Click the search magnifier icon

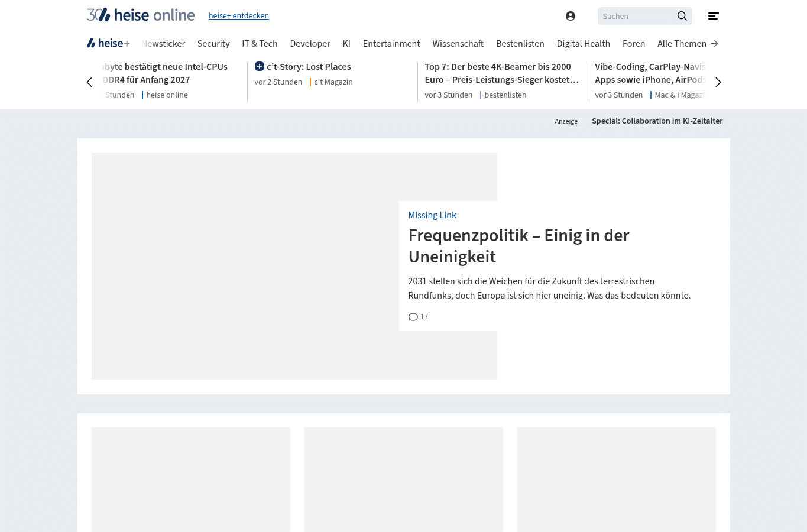coord(682,16)
